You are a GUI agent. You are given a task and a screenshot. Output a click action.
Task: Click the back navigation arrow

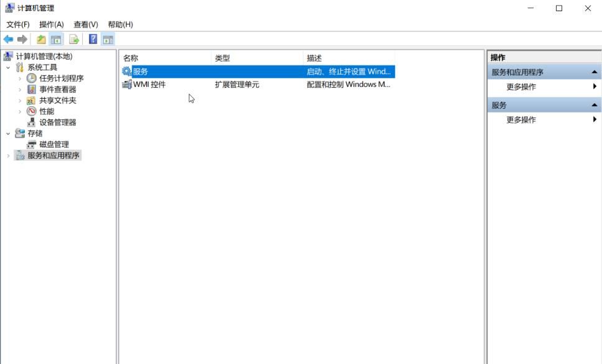coord(7,39)
